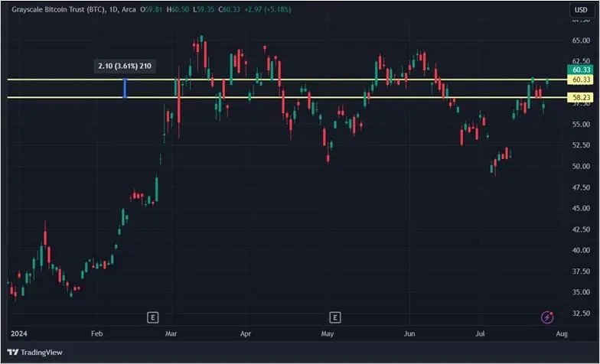This screenshot has height=364, width=600.
Task: Click the February earnings 'E' marker
Action: [x=153, y=317]
